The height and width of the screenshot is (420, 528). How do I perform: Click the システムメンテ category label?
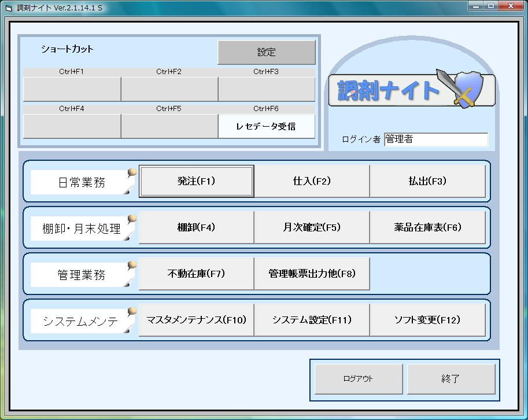point(82,321)
